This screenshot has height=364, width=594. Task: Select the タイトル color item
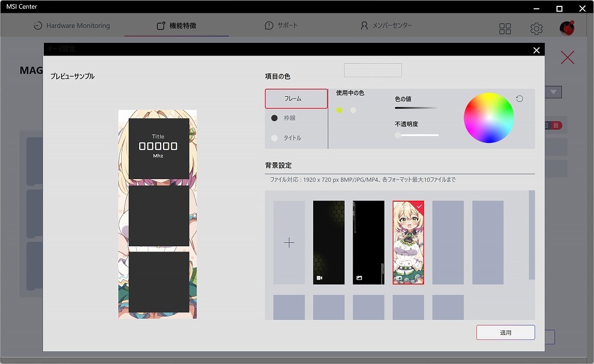296,138
